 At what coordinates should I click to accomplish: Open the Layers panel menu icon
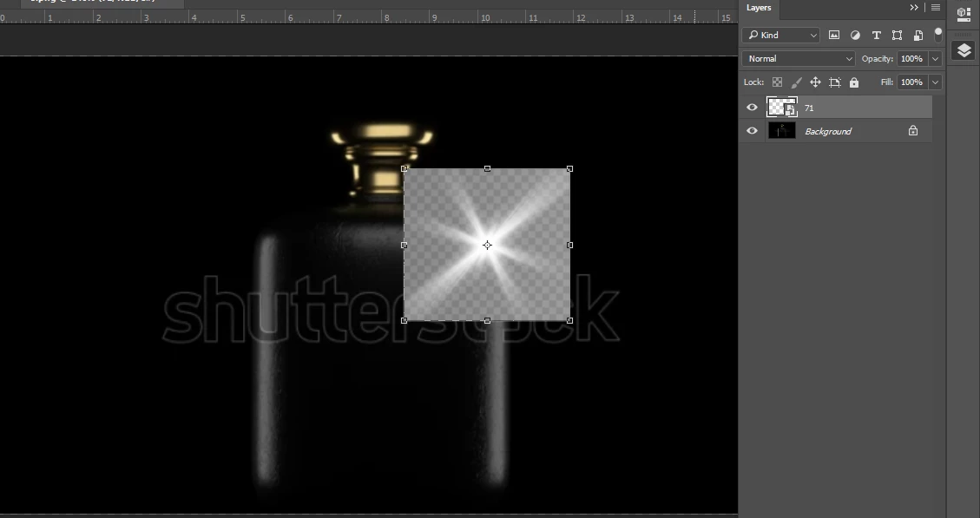(x=935, y=8)
